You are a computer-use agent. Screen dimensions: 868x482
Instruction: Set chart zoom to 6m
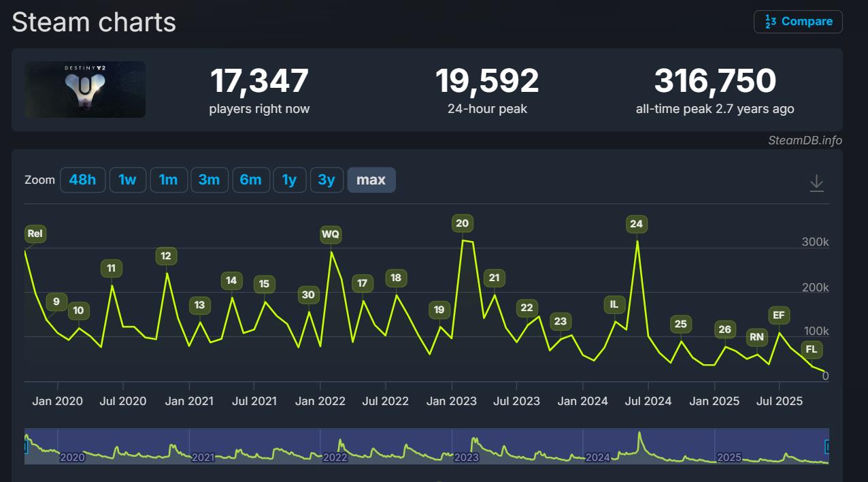click(x=250, y=180)
